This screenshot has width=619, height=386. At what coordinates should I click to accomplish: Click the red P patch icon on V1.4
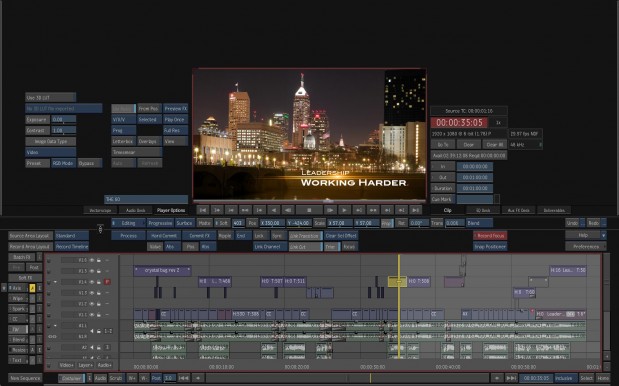pos(107,282)
